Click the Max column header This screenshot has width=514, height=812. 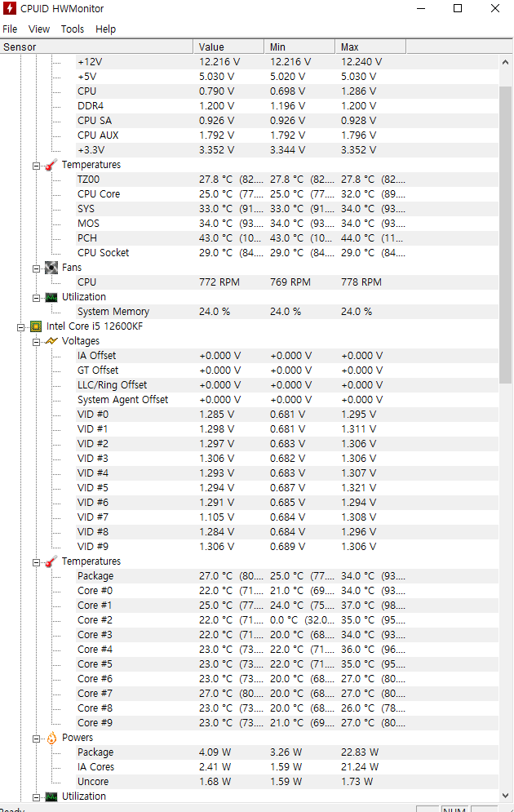[x=370, y=47]
